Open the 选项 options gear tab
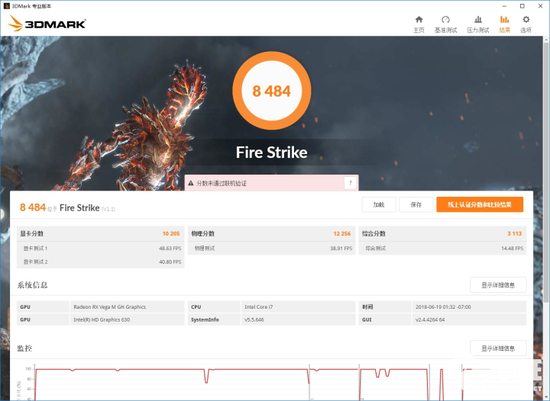 pyautogui.click(x=526, y=24)
